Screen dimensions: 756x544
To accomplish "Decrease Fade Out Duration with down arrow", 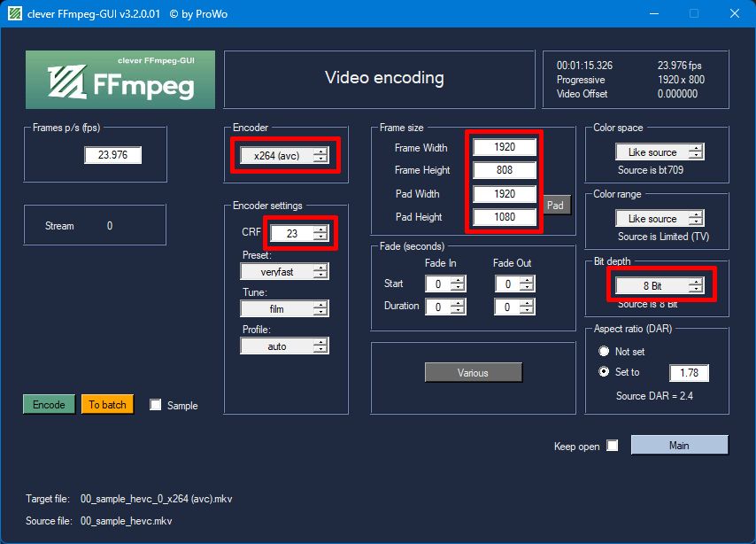I will [x=528, y=310].
